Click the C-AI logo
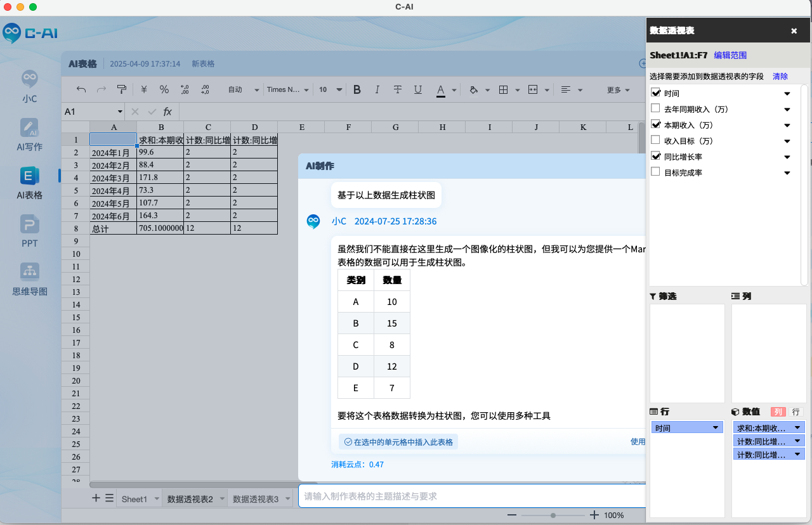 point(30,33)
